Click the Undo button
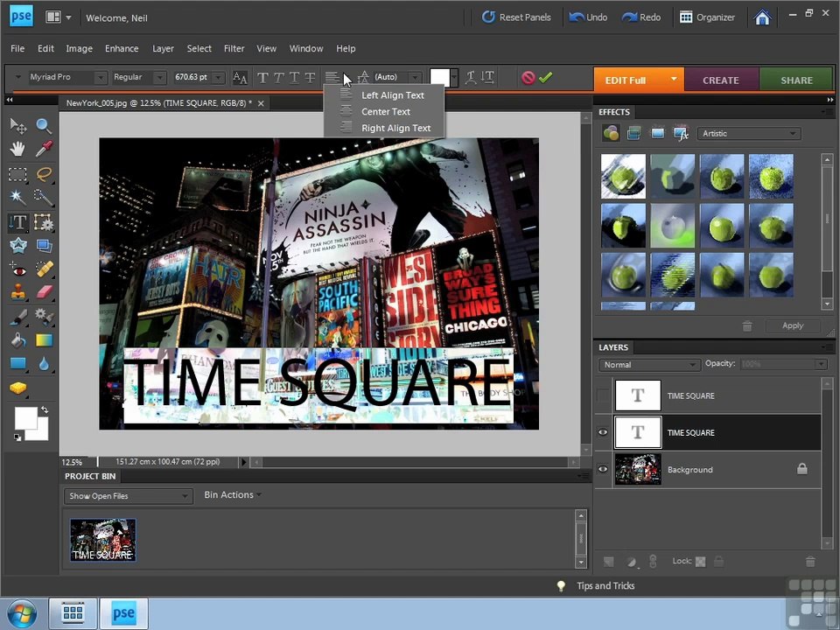This screenshot has height=630, width=840. pyautogui.click(x=588, y=17)
